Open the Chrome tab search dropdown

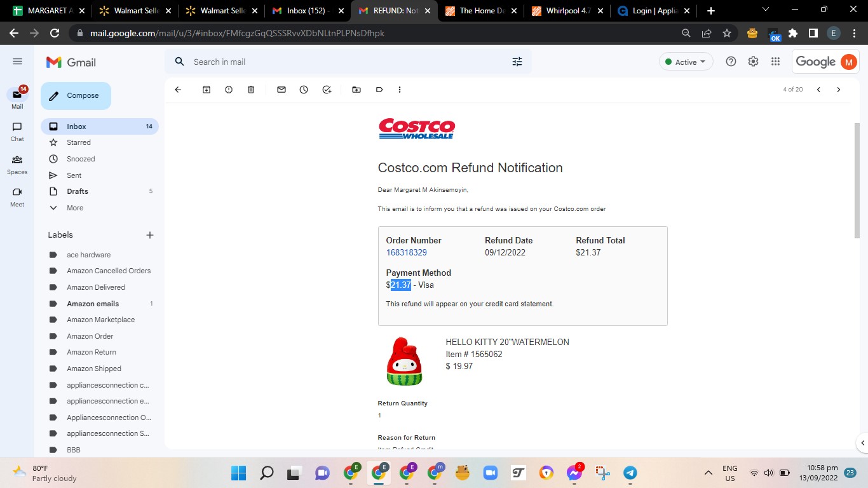pyautogui.click(x=765, y=10)
